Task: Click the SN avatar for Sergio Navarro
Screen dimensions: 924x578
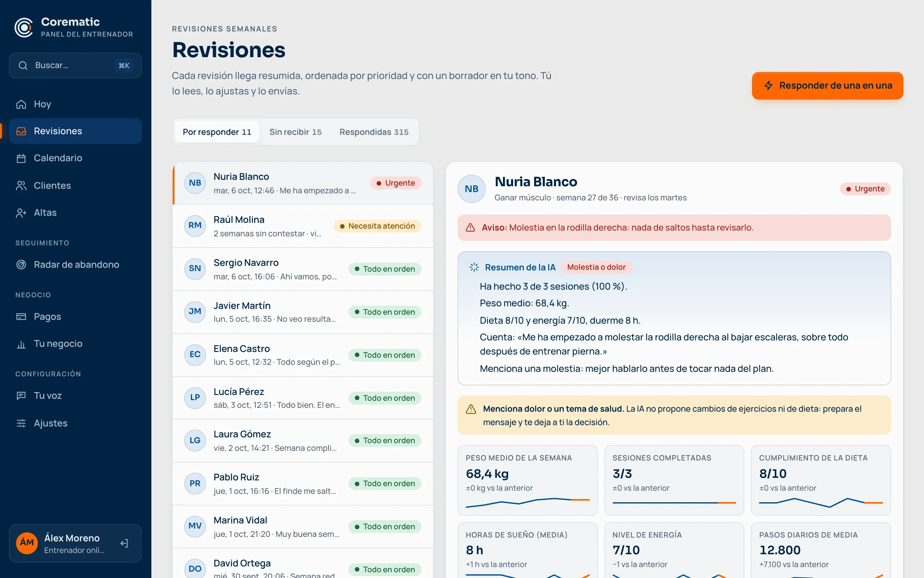Action: pyautogui.click(x=195, y=268)
